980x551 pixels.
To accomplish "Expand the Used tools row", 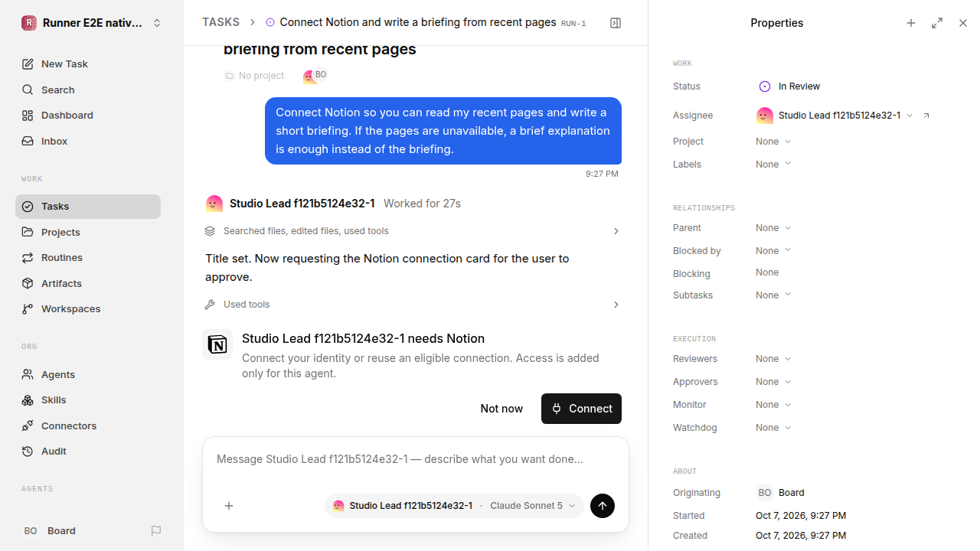I will click(413, 305).
